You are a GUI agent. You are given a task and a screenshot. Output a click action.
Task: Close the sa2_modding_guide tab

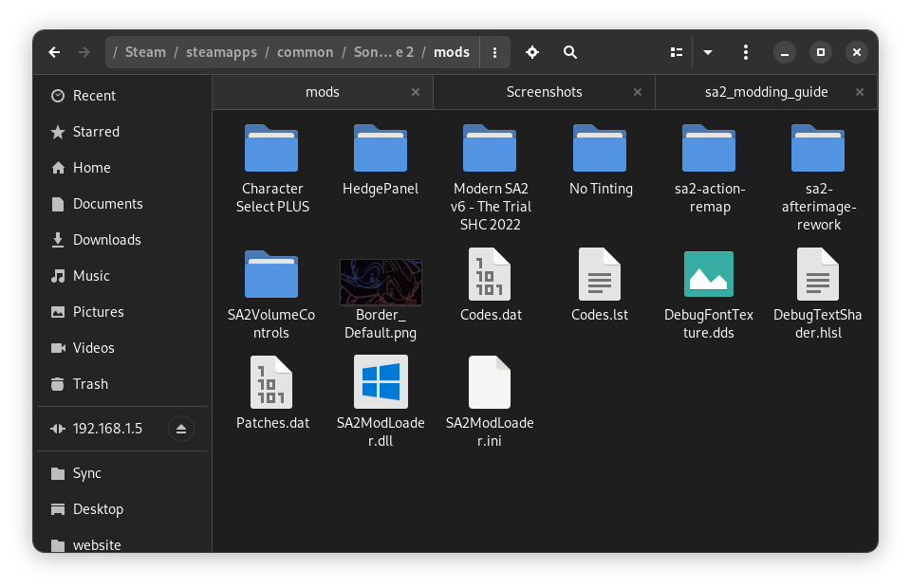tap(860, 92)
